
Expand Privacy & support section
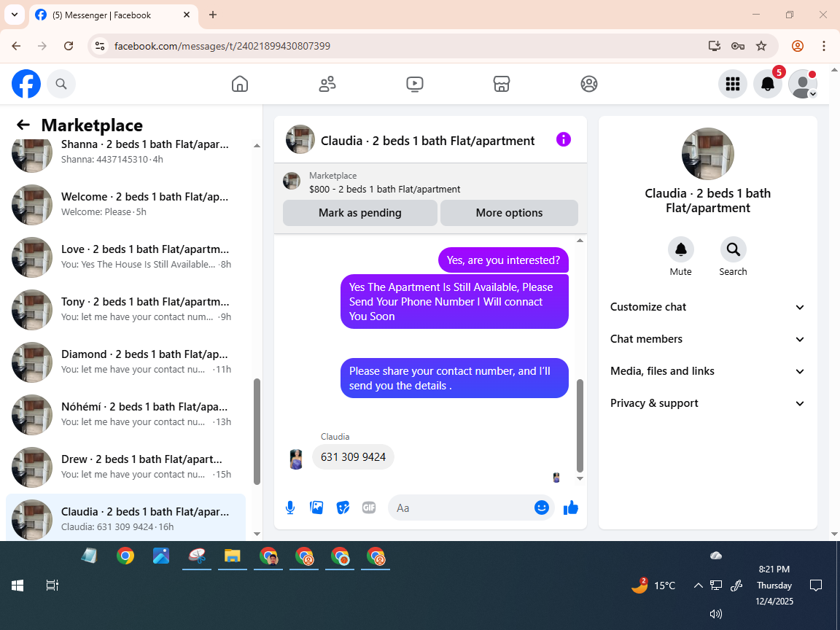coord(708,403)
